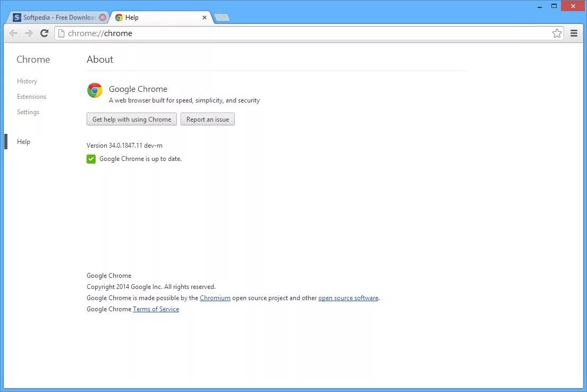Screen dimensions: 587x392
Task: Open History in the sidebar
Action: 27,81
